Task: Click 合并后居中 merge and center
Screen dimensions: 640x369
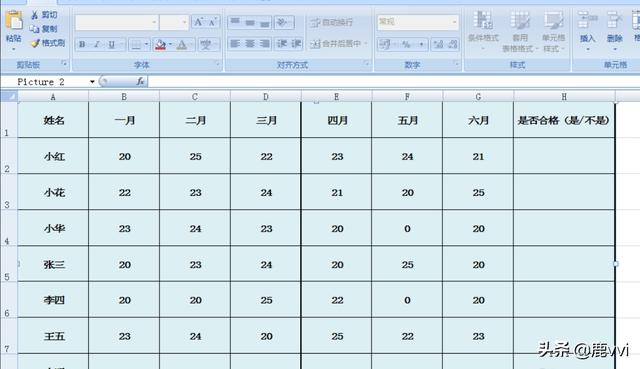Action: 336,43
